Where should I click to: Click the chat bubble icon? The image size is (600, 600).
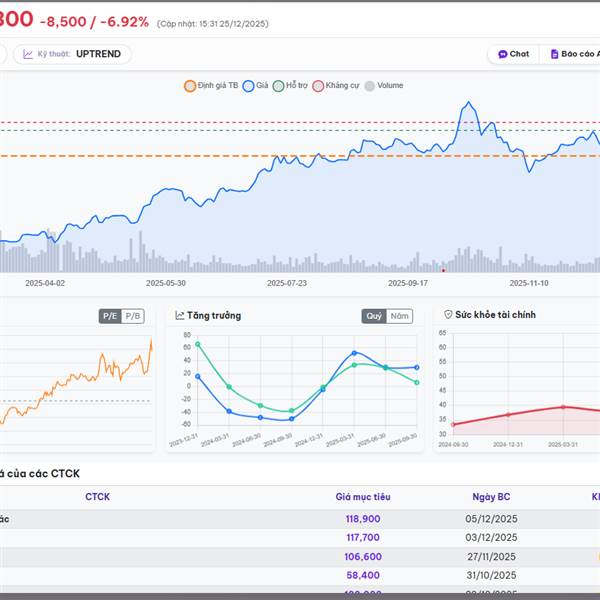pyautogui.click(x=503, y=54)
